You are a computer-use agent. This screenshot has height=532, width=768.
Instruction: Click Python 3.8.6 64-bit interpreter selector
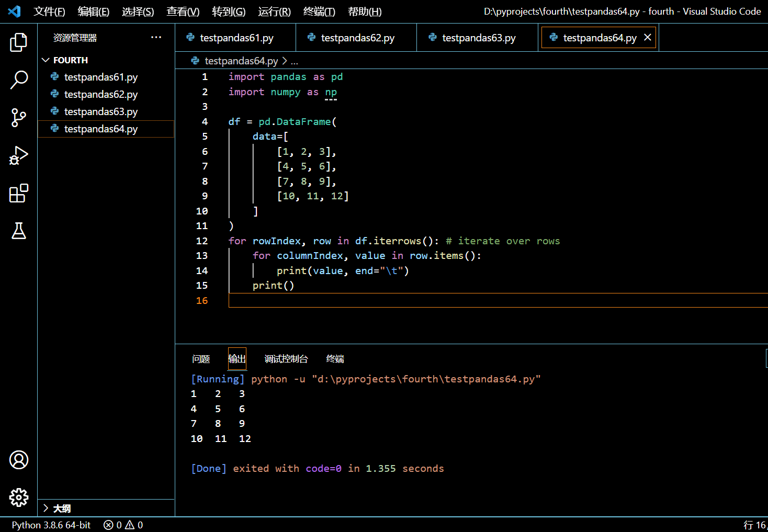(51, 525)
